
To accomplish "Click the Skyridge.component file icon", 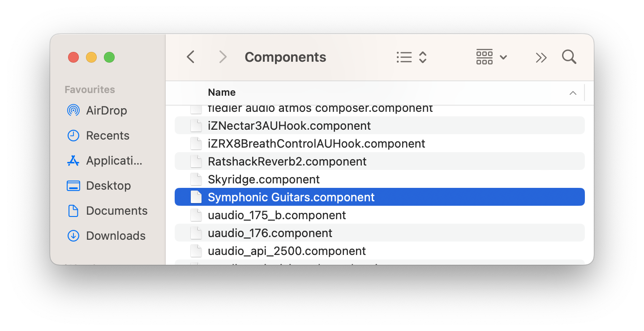I will (x=196, y=179).
